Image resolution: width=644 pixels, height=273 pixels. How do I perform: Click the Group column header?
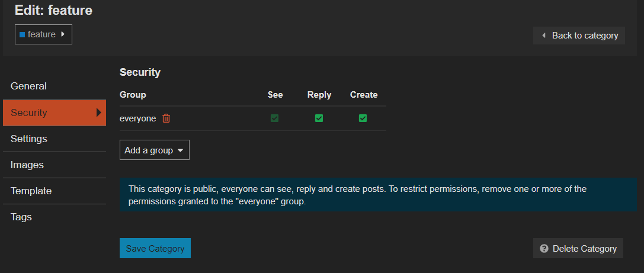[133, 95]
